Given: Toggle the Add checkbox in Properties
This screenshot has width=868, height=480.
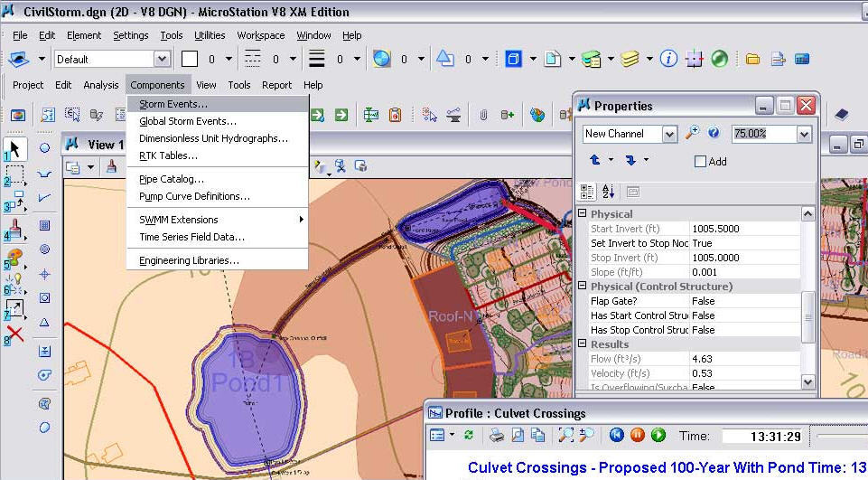Looking at the screenshot, I should pyautogui.click(x=700, y=161).
